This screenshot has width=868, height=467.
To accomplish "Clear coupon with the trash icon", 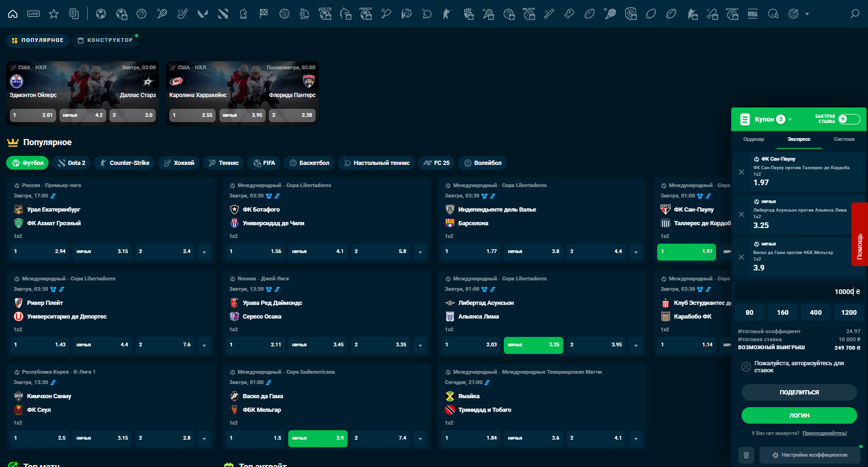I will coord(746,455).
